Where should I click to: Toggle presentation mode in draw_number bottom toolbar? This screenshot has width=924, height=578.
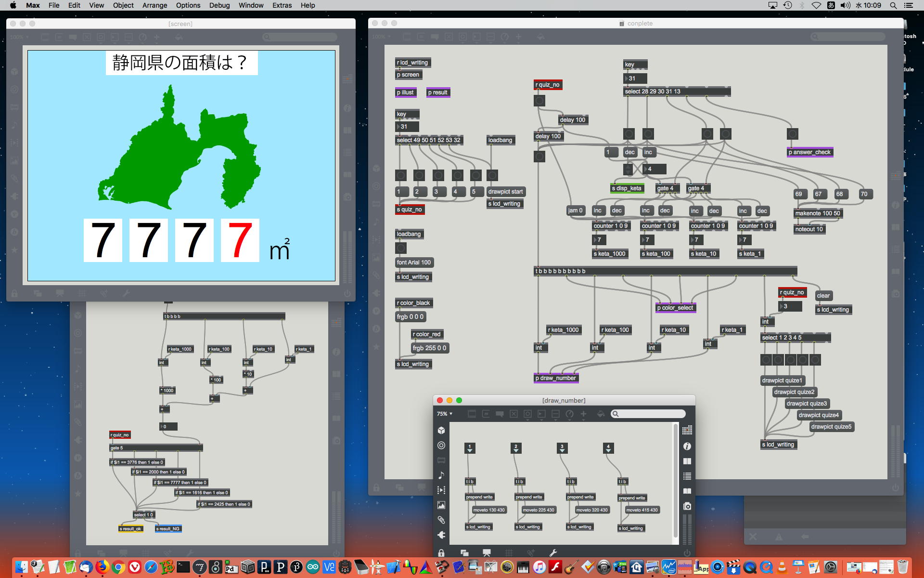(487, 552)
